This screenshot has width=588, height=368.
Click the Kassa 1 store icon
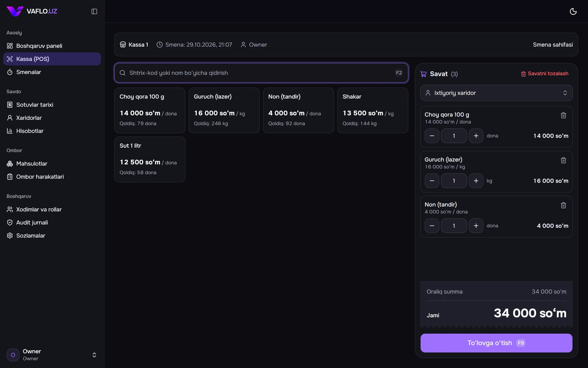coord(123,45)
